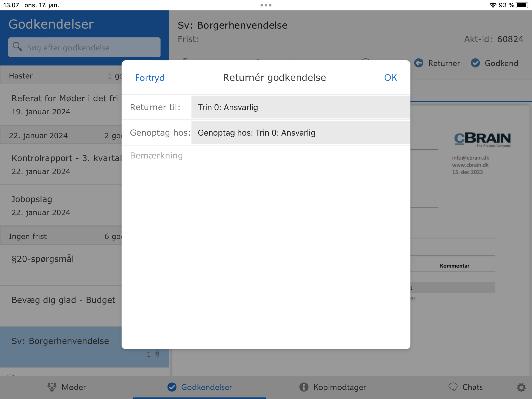532x399 pixels.
Task: Click the Møder people icon
Action: [x=52, y=387]
